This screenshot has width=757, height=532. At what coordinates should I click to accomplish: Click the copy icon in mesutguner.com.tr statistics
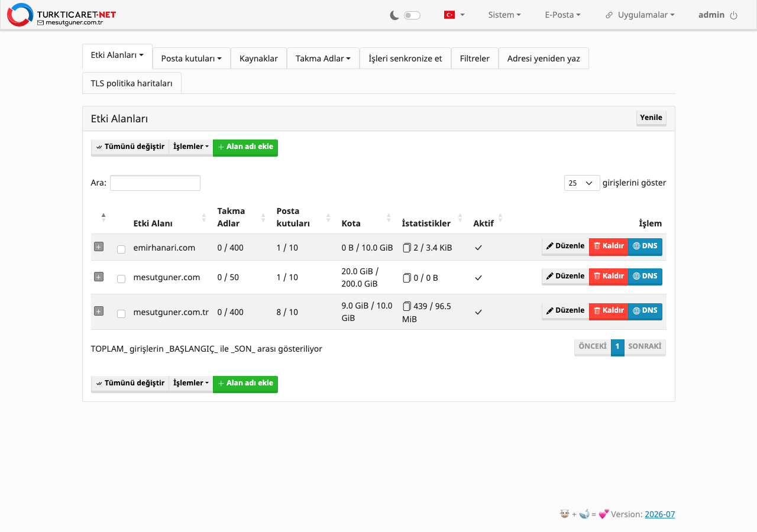coord(406,306)
